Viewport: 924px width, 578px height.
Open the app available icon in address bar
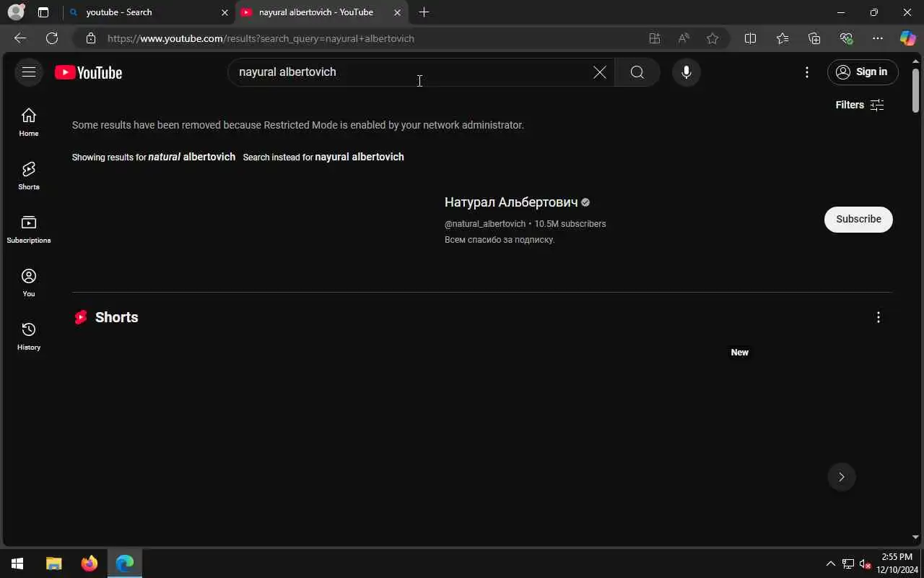655,38
